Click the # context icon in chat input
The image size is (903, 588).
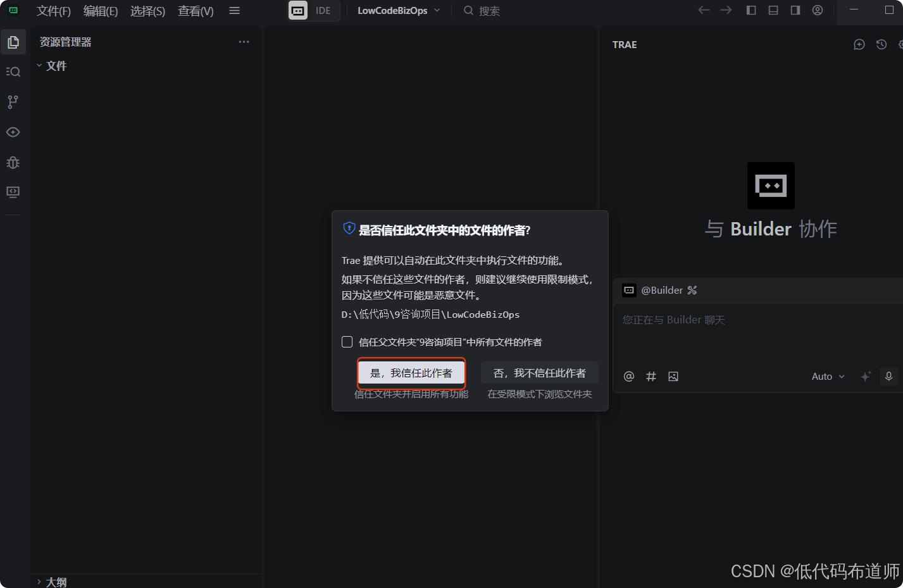coord(651,377)
